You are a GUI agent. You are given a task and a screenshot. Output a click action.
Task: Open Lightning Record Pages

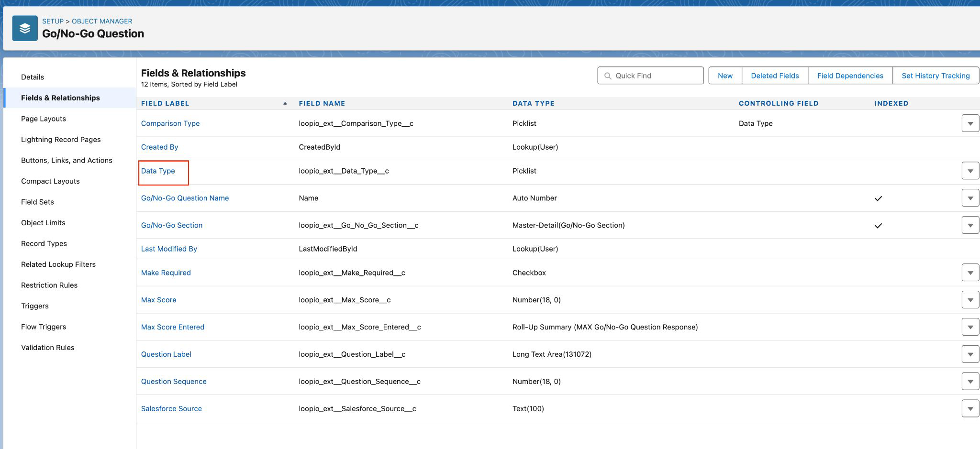pos(61,139)
